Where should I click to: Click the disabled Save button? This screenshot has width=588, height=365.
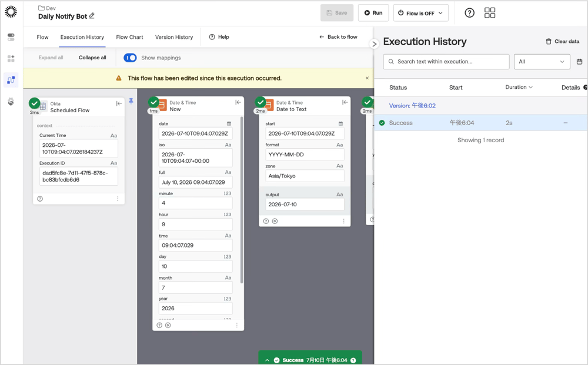(x=337, y=13)
